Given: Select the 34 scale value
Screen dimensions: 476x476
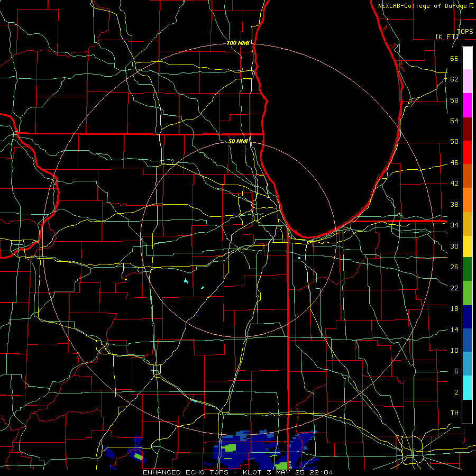Looking at the screenshot, I should pos(454,225).
